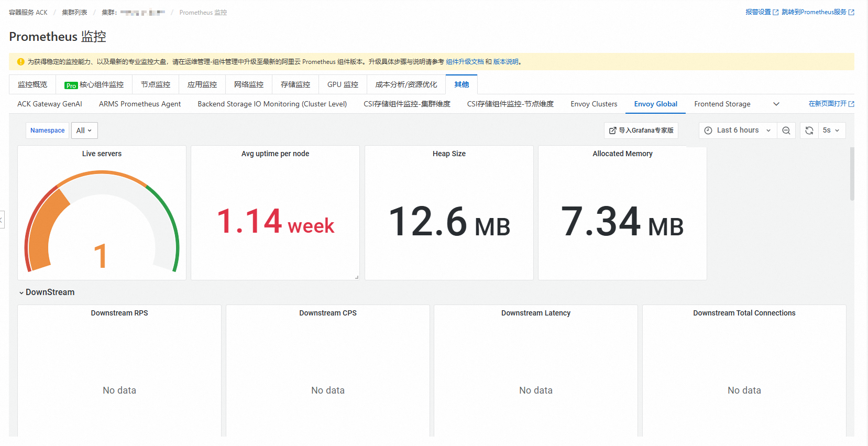Viewport: 868px width, 446px height.
Task: Click the Live servers panel title
Action: point(102,154)
